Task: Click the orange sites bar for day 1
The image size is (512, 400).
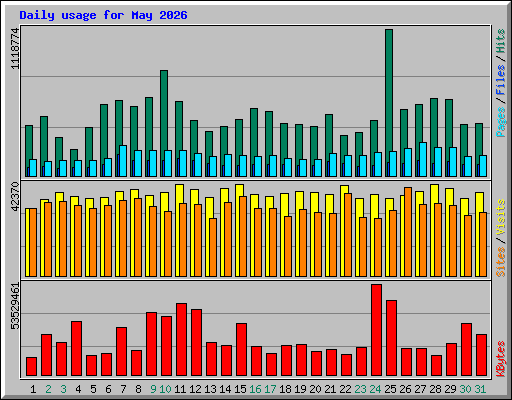Action: pos(33,243)
